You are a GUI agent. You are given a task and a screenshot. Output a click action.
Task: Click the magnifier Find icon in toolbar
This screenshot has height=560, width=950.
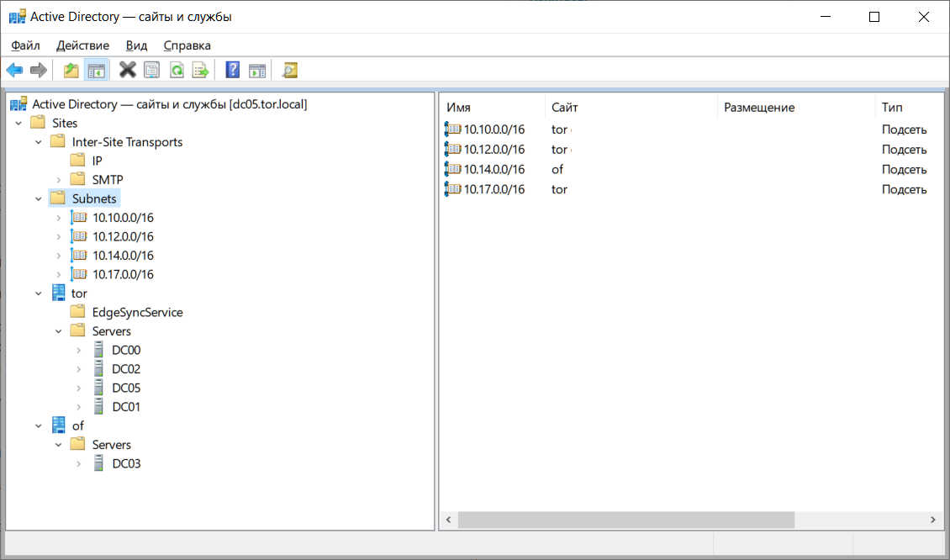289,71
